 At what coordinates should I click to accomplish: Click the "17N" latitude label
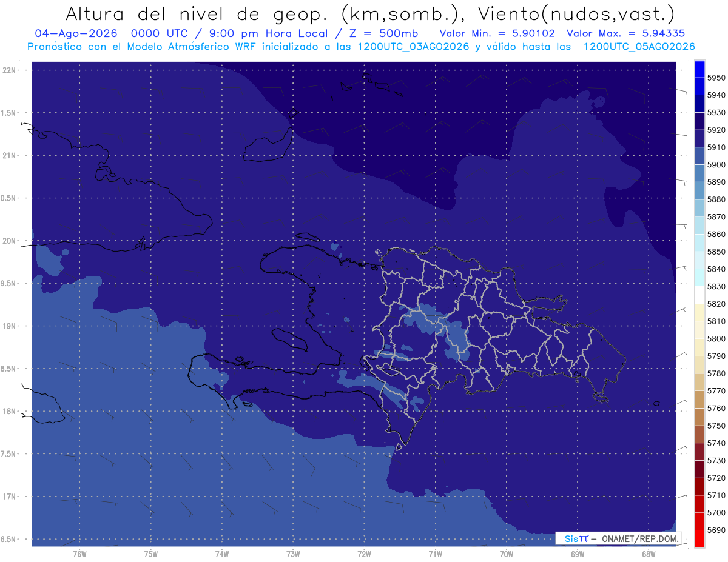coord(9,497)
